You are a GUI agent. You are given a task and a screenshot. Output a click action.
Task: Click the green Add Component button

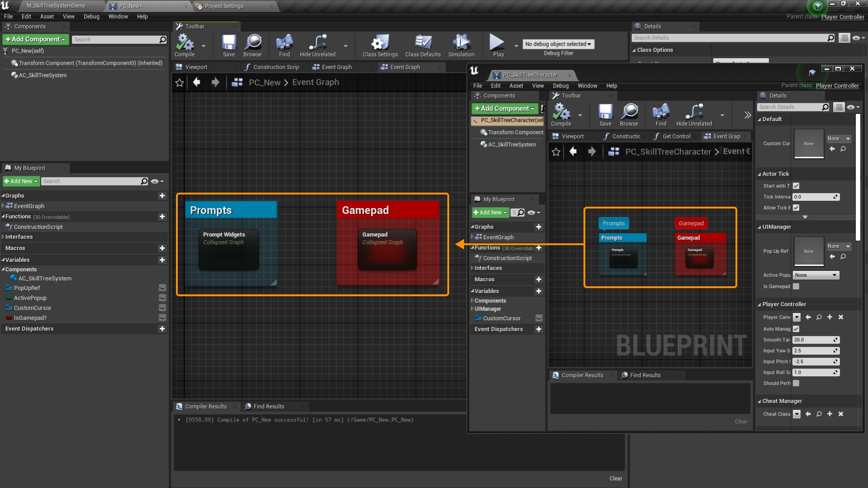point(35,39)
